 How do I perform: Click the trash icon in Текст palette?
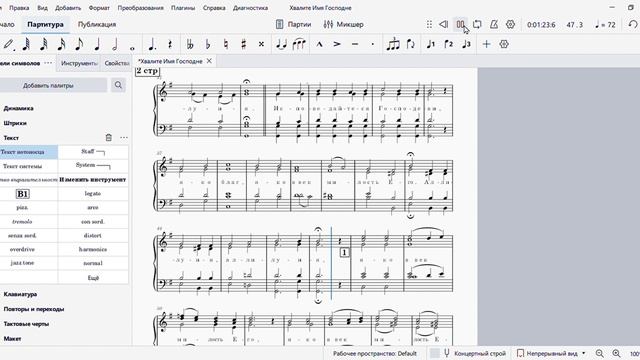click(109, 138)
